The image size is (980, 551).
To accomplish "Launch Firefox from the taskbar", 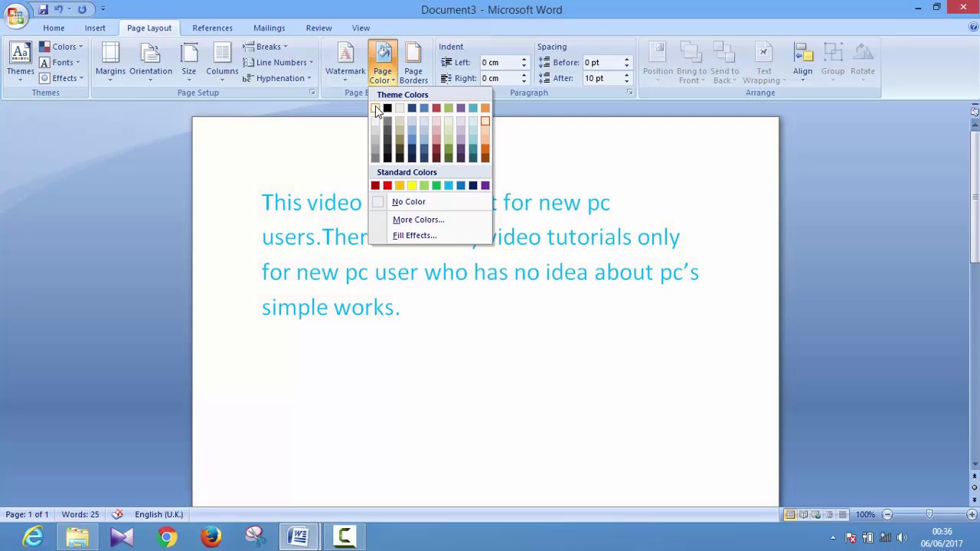I will coord(211,537).
